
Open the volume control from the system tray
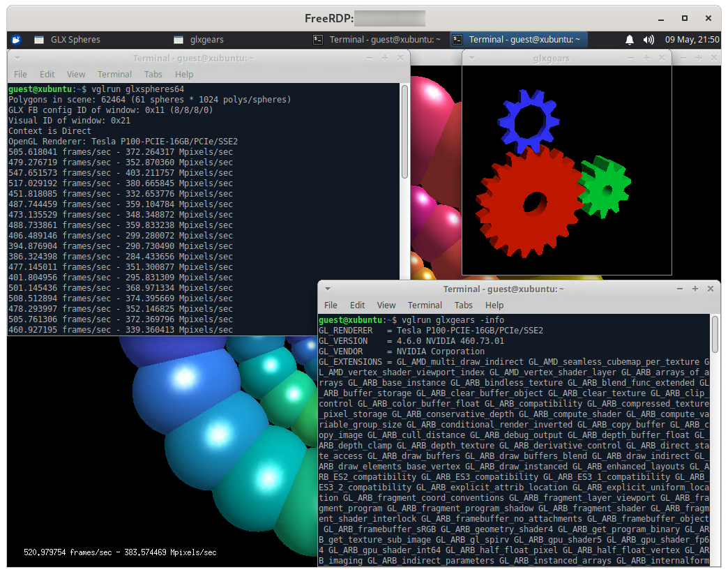648,40
